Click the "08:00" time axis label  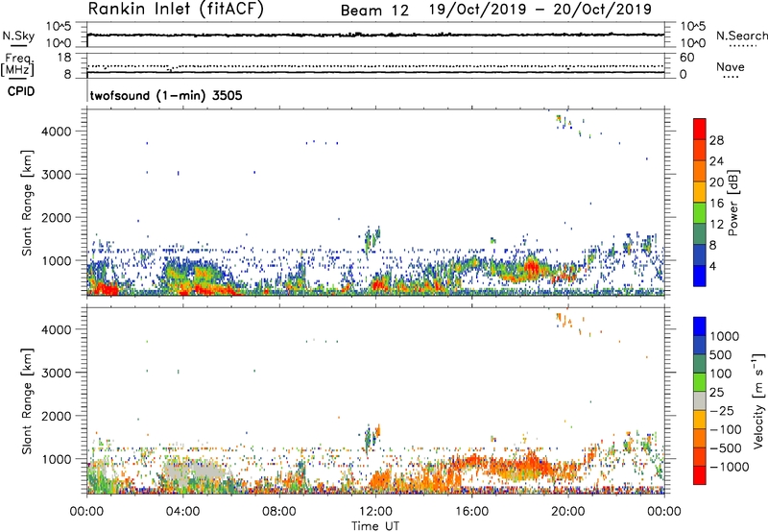click(x=279, y=512)
